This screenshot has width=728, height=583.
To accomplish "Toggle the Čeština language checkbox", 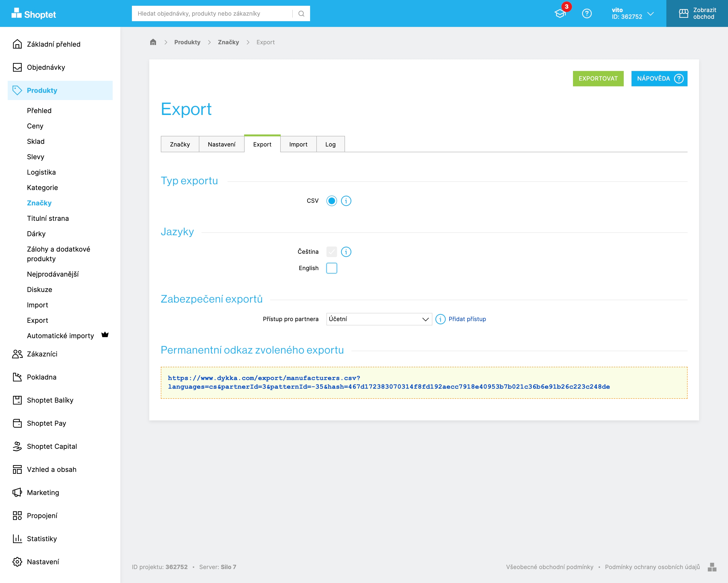I will point(331,252).
